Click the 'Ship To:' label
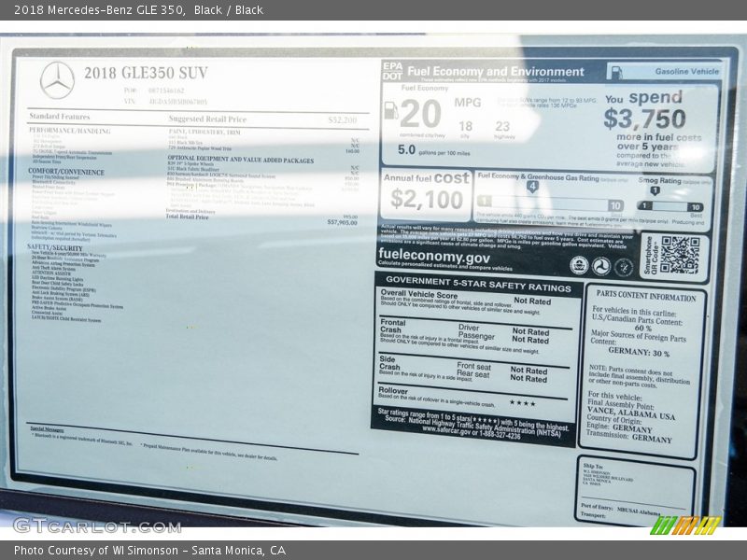This screenshot has height=560, width=747. [x=593, y=467]
